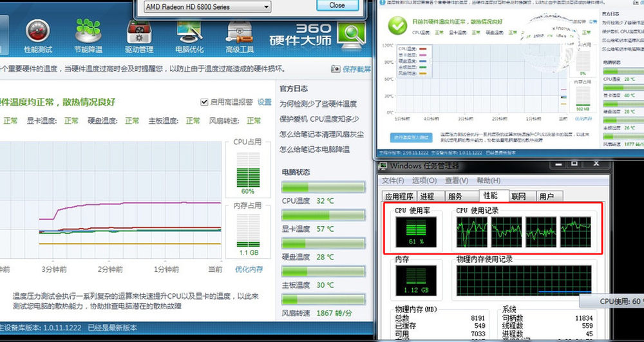Image resolution: width=644 pixels, height=342 pixels.
Task: Click 句柄数 11834 value in Task Manager
Action: 584,318
